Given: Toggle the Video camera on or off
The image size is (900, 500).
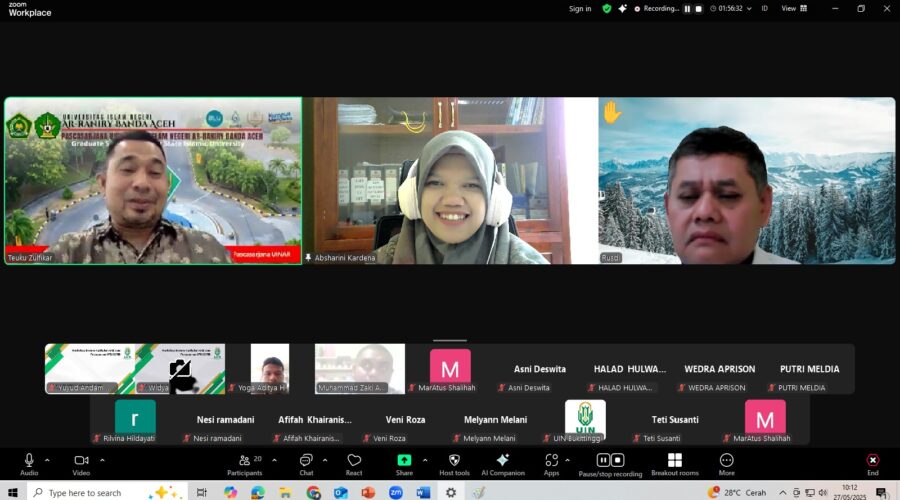Looking at the screenshot, I should point(81,463).
